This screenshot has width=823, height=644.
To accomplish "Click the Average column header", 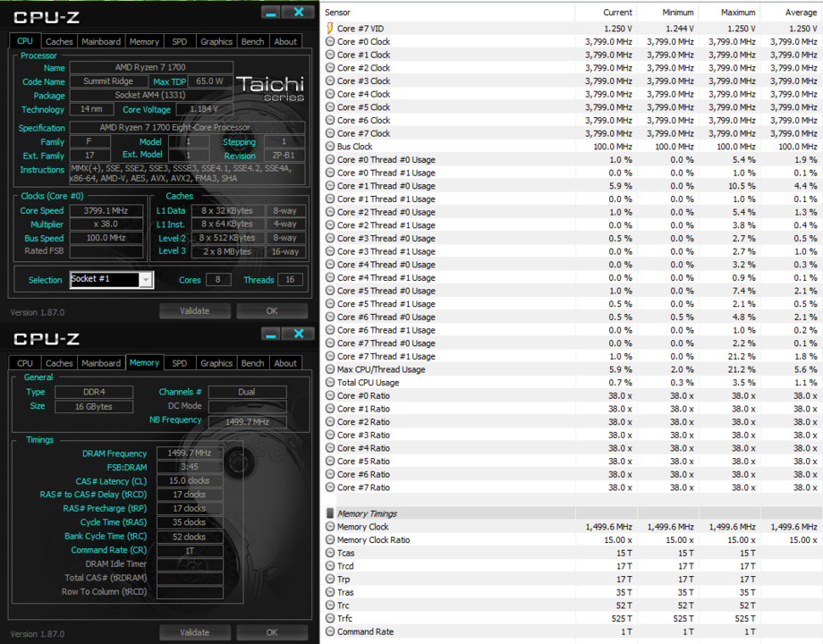I will pos(792,12).
